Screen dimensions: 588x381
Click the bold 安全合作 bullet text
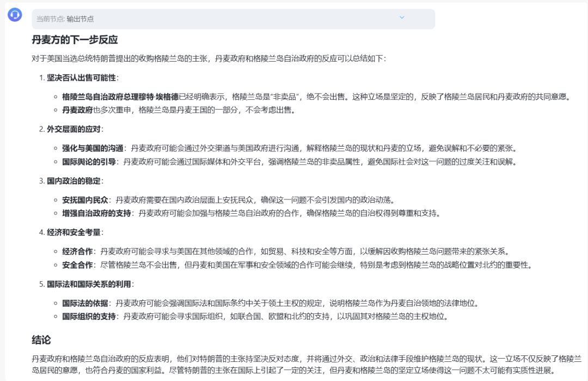(77, 265)
